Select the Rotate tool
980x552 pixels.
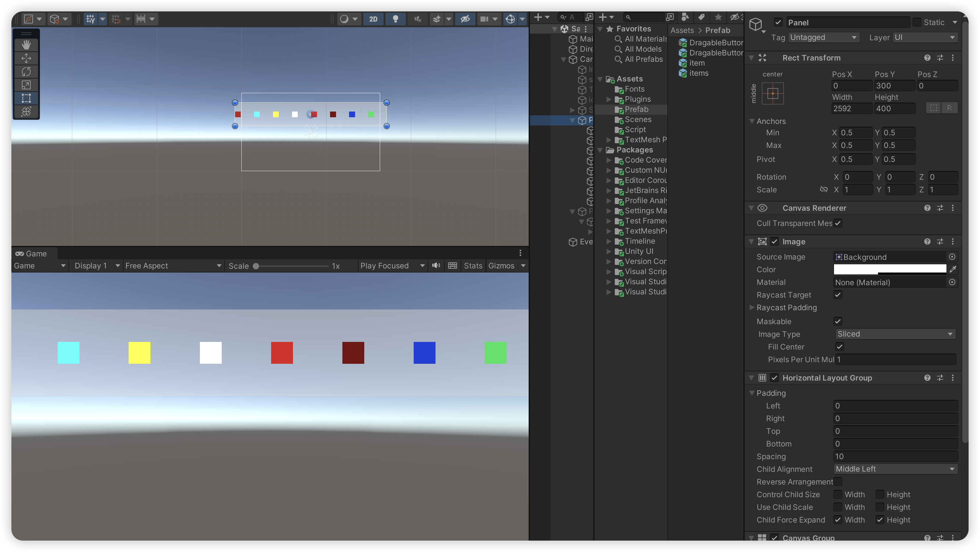pos(26,72)
